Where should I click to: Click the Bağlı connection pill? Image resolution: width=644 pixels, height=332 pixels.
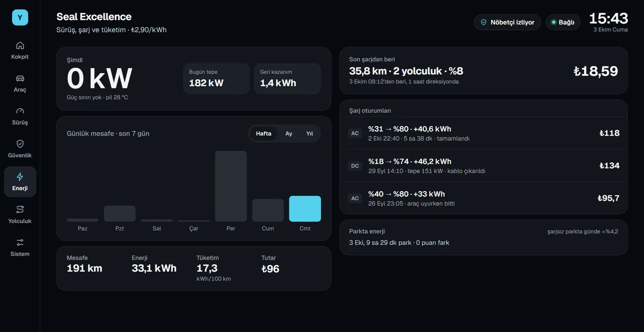coord(563,22)
